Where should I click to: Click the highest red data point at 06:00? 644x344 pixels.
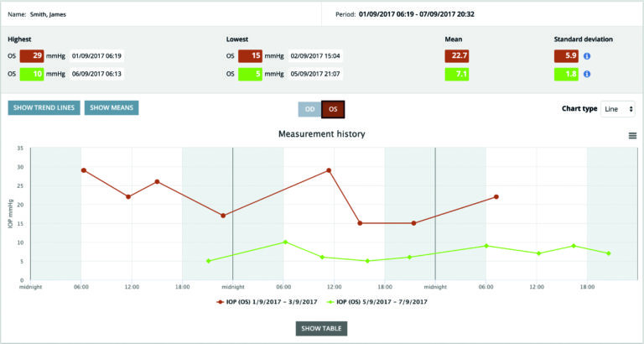(84, 170)
